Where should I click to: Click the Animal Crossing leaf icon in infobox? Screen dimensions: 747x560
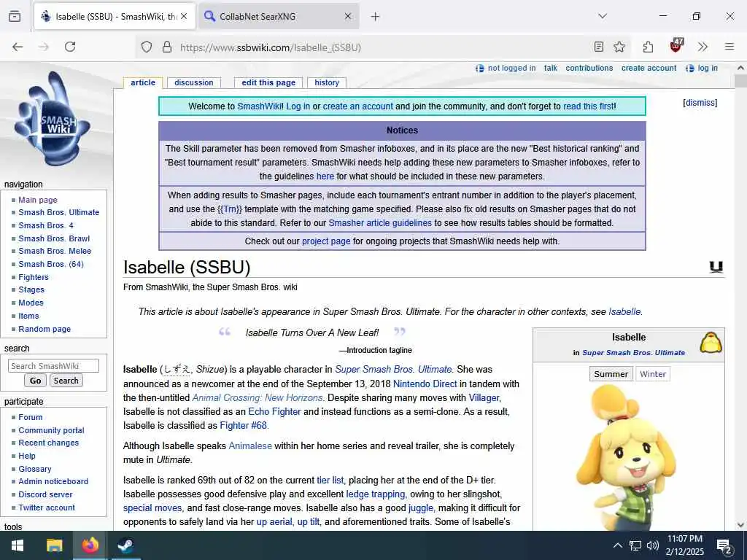pos(711,343)
